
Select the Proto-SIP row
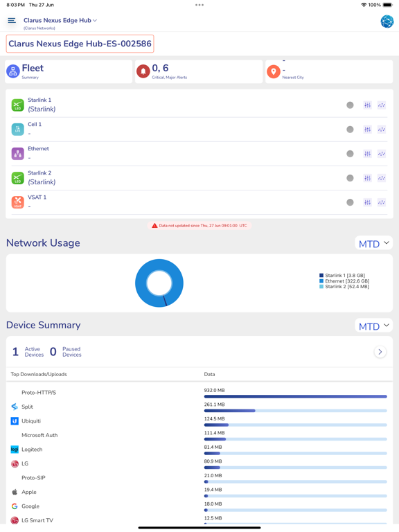[199, 478]
